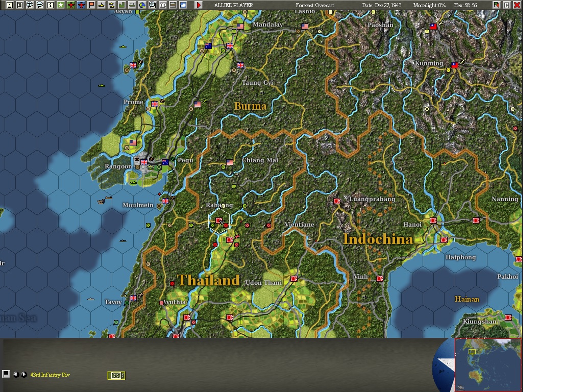Select the Chinese flag at Kunming
This screenshot has height=392, width=588.
454,65
